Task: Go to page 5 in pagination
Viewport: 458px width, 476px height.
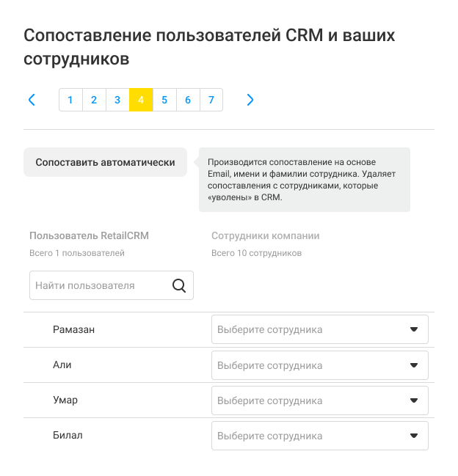Action: [164, 100]
